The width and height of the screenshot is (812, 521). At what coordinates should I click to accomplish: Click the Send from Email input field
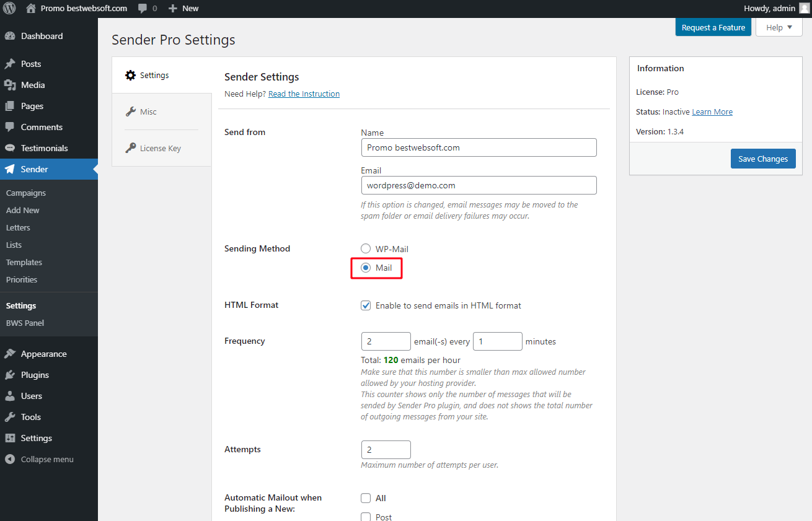point(479,185)
